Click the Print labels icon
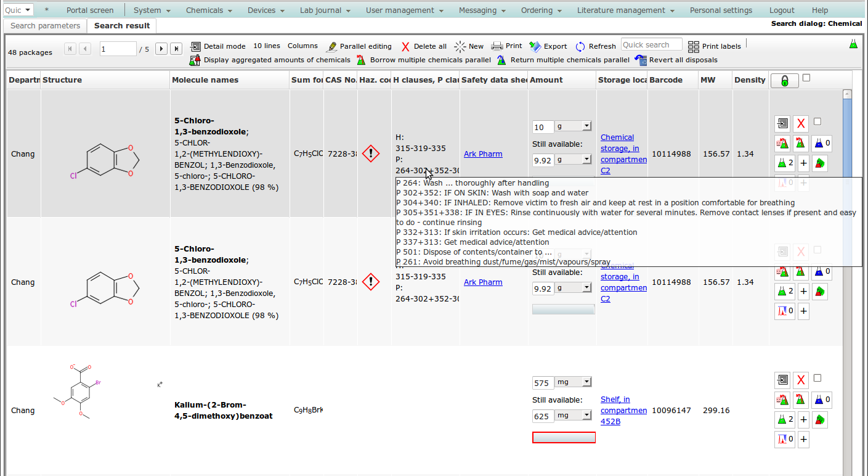 pyautogui.click(x=694, y=46)
